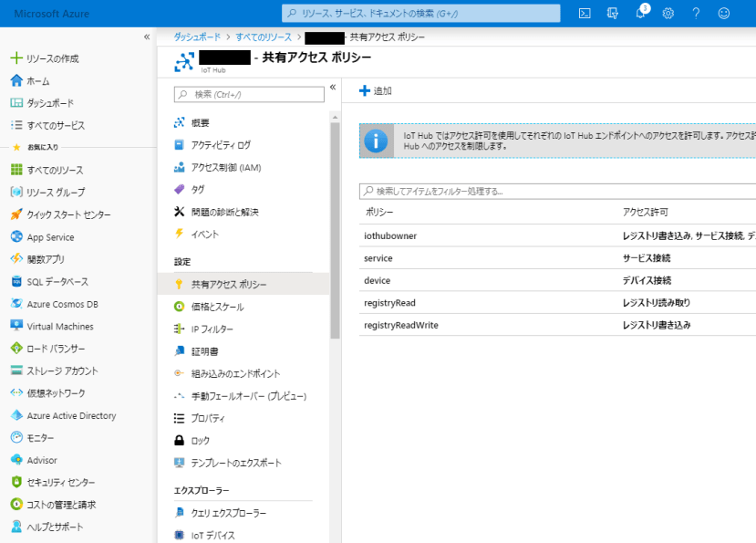Open the registryReadWrite policy row
Viewport: 756px width, 543px height.
tap(557, 325)
